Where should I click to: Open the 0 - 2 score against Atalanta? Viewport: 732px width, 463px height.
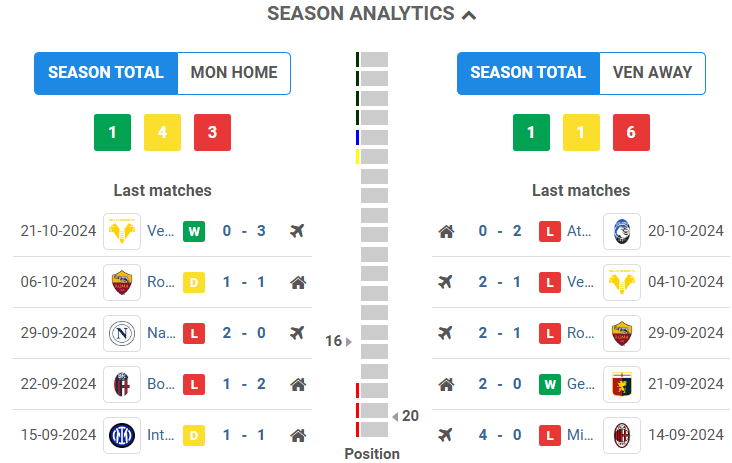pos(500,231)
